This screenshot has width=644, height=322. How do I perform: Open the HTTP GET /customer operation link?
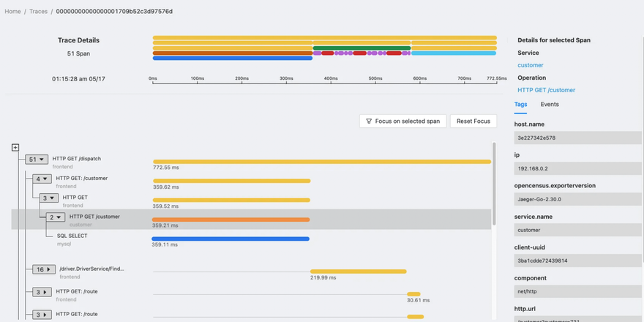point(546,90)
